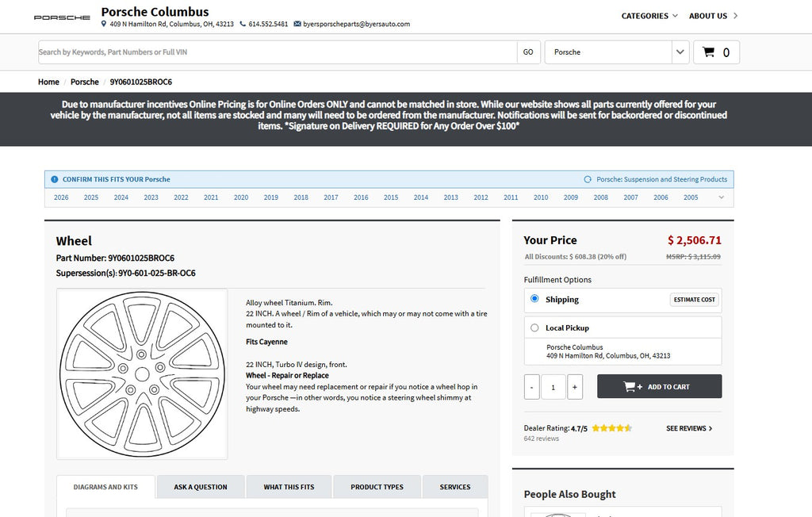Click the keyword search input field
Viewport: 812px width, 517px height.
(x=278, y=52)
